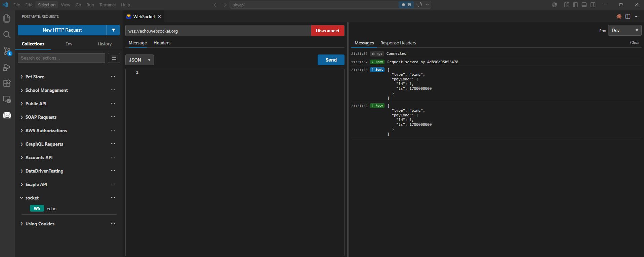This screenshot has height=257, width=644.
Task: Select the Collections tab
Action: click(33, 44)
